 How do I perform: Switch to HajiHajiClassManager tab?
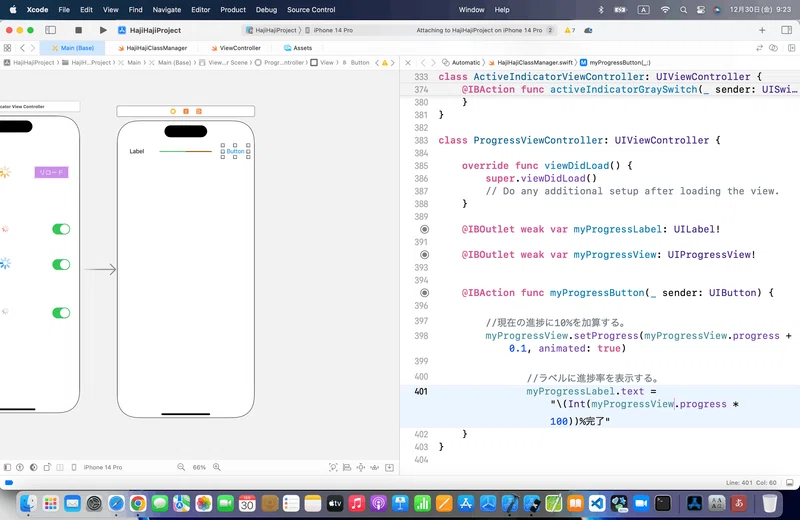point(152,48)
